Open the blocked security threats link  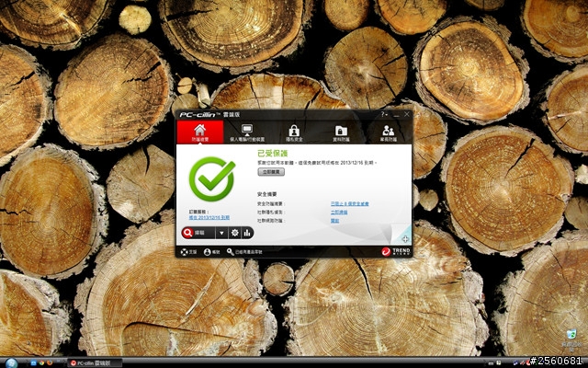point(349,203)
